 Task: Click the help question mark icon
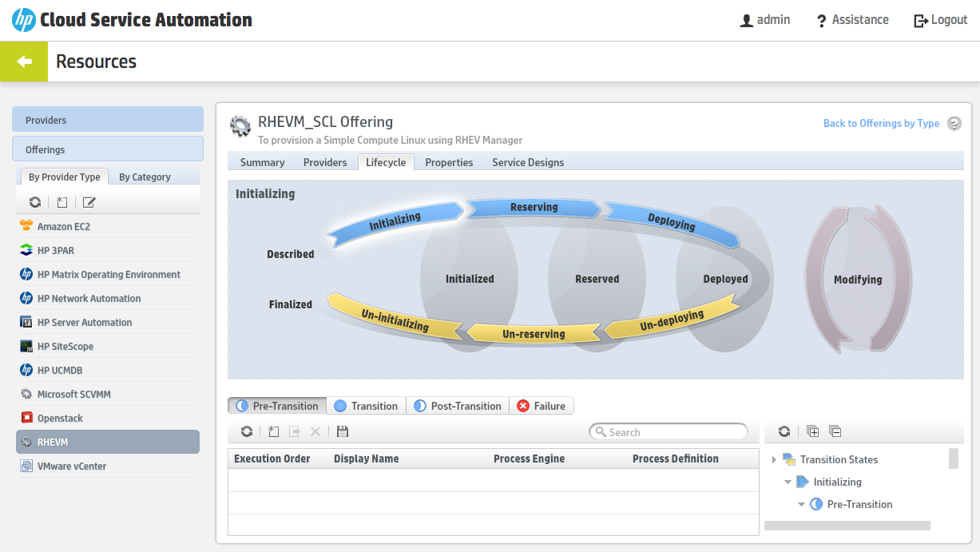click(954, 124)
